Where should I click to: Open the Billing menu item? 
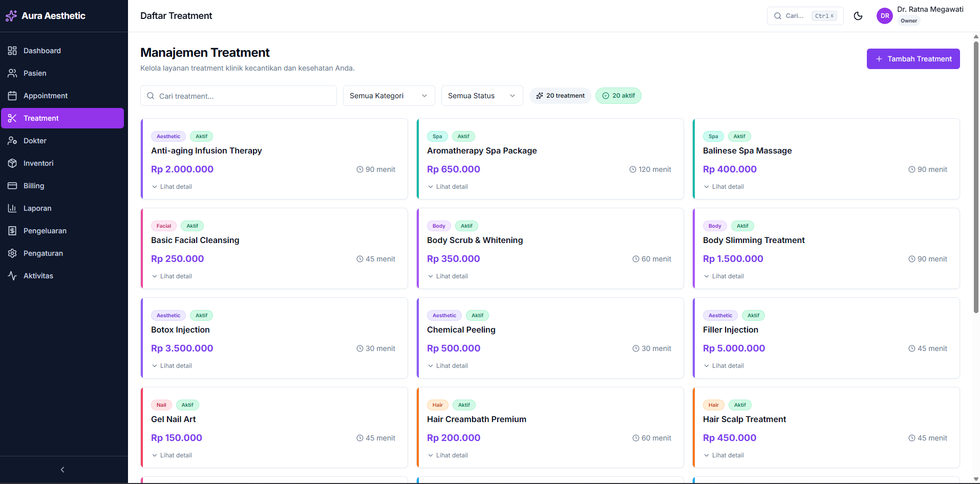pos(34,186)
